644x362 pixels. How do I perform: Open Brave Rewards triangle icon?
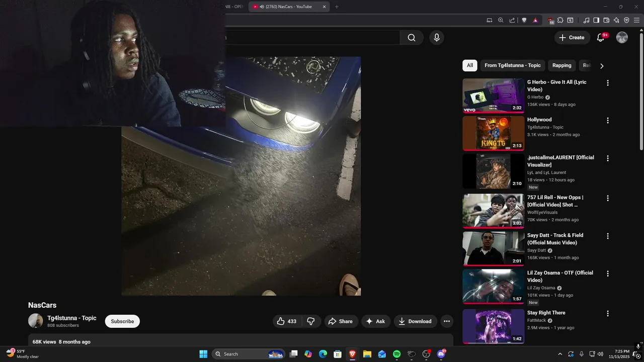point(535,20)
